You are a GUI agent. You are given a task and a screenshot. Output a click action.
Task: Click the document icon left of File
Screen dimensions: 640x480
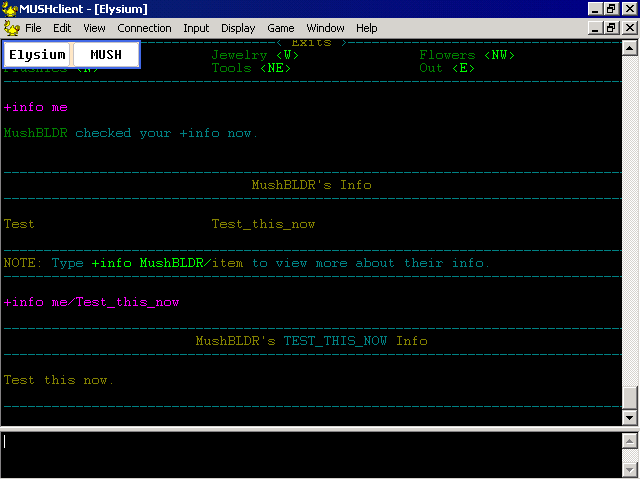point(11,28)
